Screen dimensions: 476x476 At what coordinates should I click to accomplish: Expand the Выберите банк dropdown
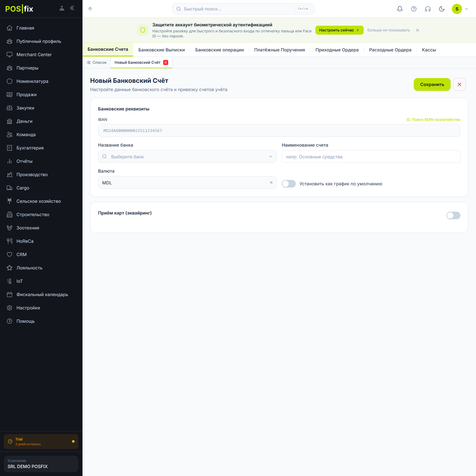pos(187,156)
